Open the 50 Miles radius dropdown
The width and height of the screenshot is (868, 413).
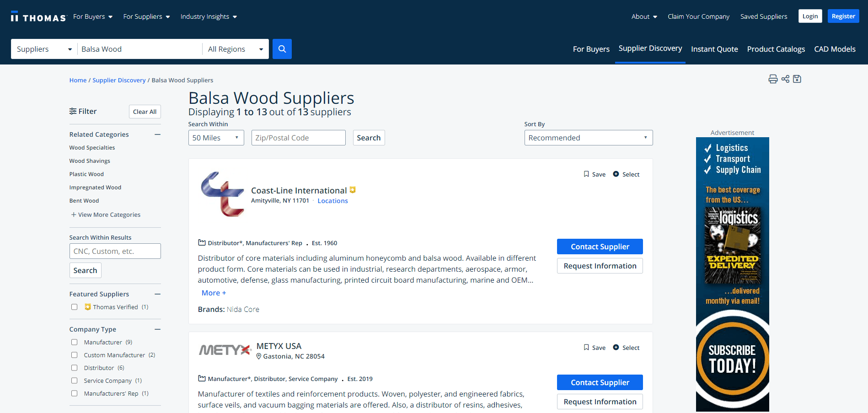tap(216, 138)
